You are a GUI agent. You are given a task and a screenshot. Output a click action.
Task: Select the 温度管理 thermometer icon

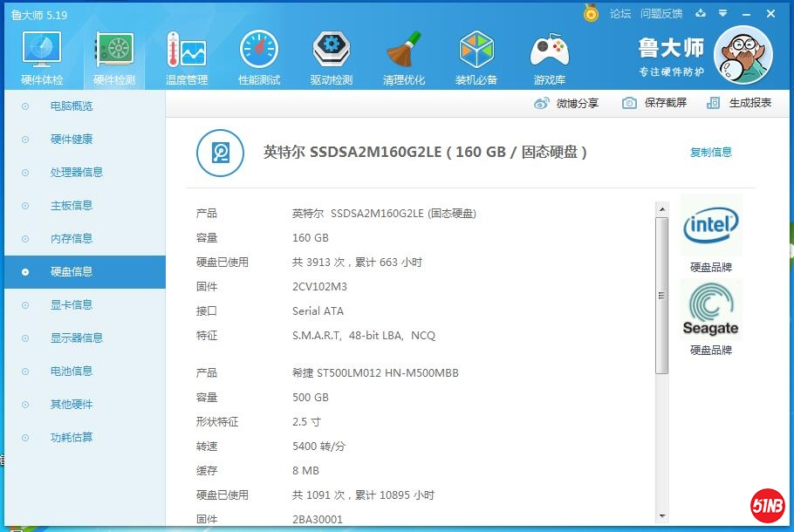point(186,52)
